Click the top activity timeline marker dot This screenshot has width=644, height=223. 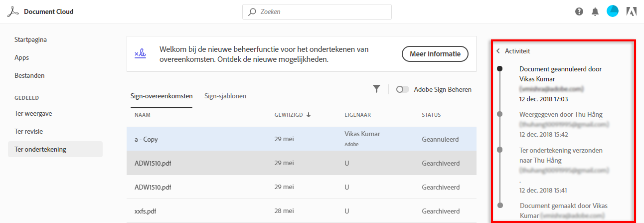point(499,69)
